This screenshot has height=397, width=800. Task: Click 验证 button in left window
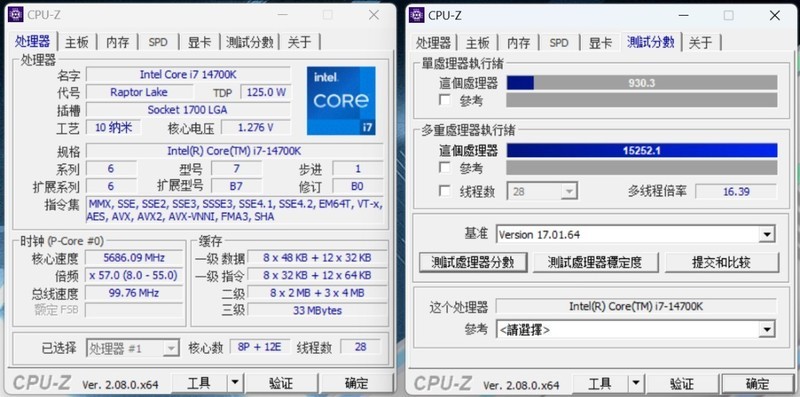click(281, 383)
